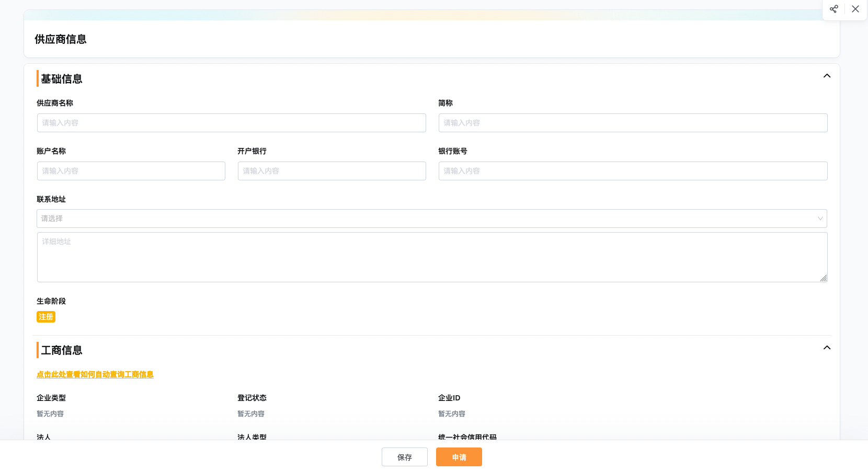
Task: Click the orange 申请 button
Action: click(459, 457)
